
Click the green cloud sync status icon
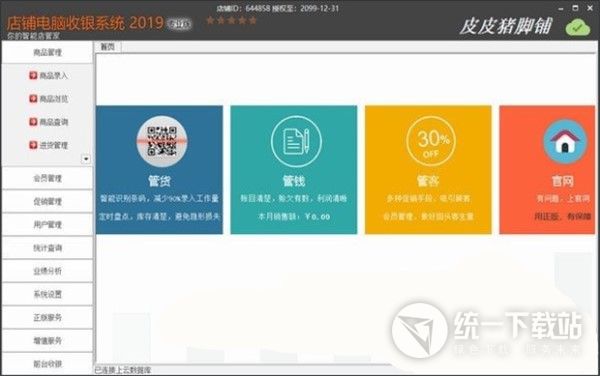[578, 27]
